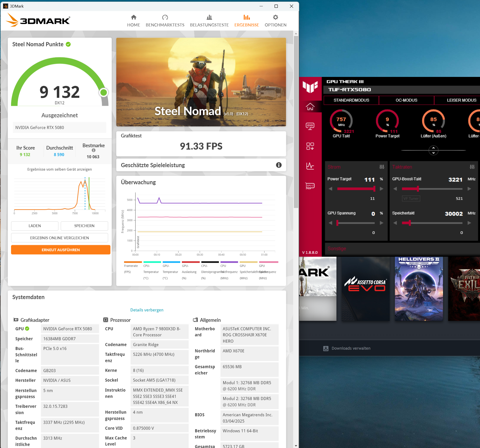Select the STANDARDMODUS profile
480x448 pixels.
(351, 100)
